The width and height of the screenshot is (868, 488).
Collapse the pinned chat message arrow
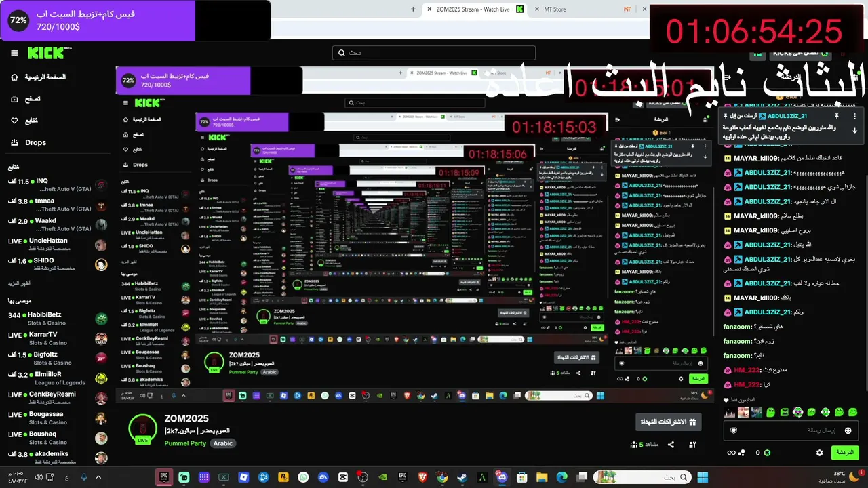pyautogui.click(x=854, y=131)
